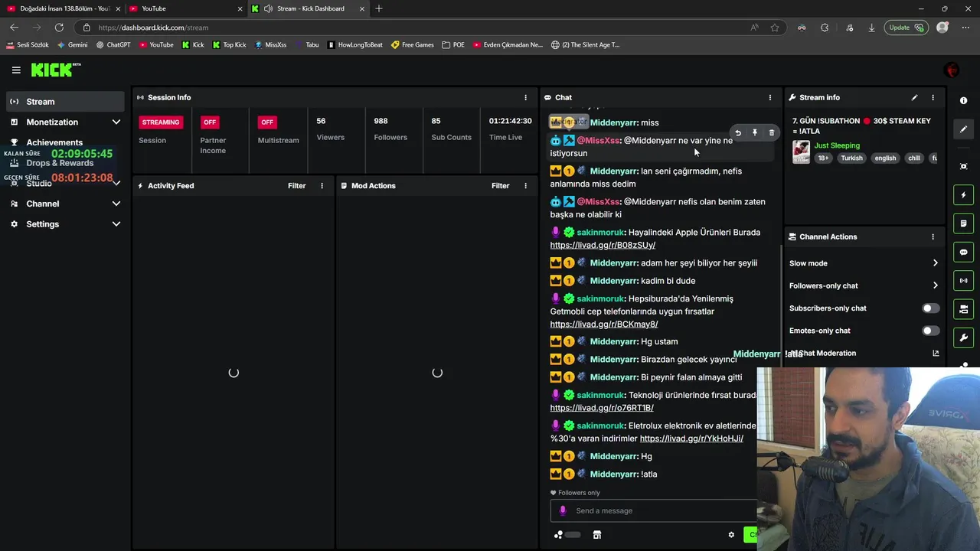Click the wrench icon in right sidebar

[x=963, y=337]
